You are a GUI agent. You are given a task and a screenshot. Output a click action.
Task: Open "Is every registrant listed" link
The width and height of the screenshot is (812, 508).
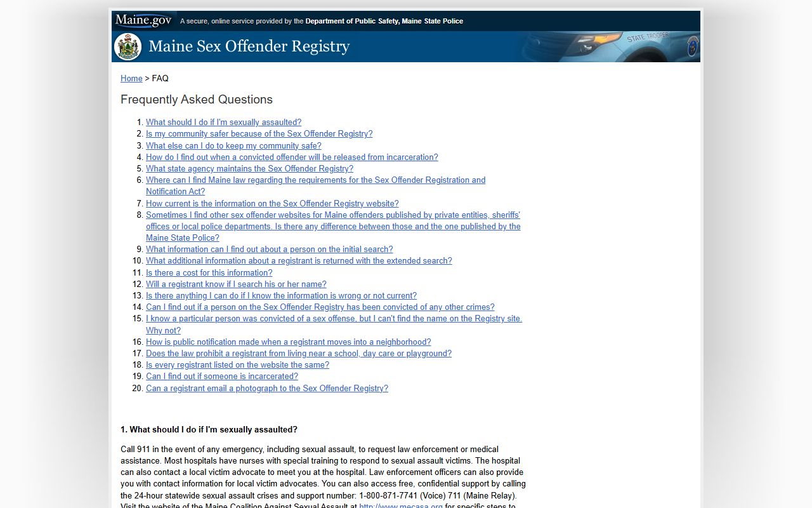[237, 365]
